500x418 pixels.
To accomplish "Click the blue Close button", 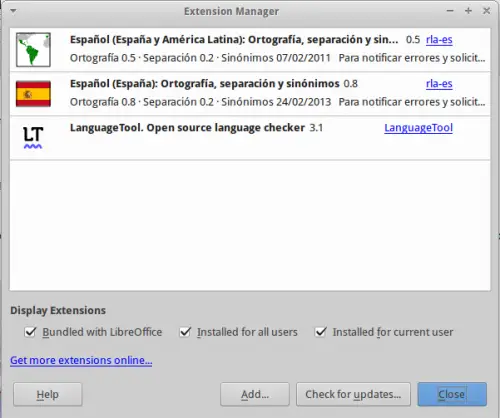I will point(452,394).
